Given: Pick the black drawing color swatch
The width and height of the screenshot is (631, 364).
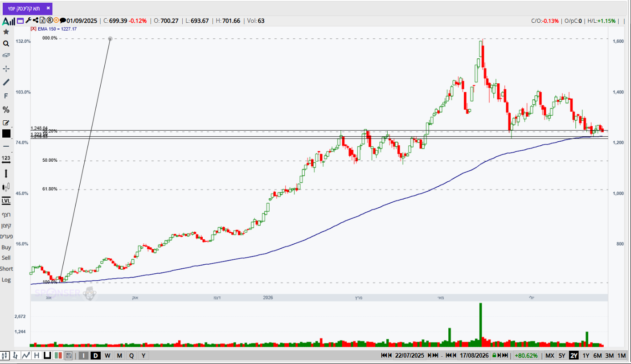Looking at the screenshot, I should [6, 133].
